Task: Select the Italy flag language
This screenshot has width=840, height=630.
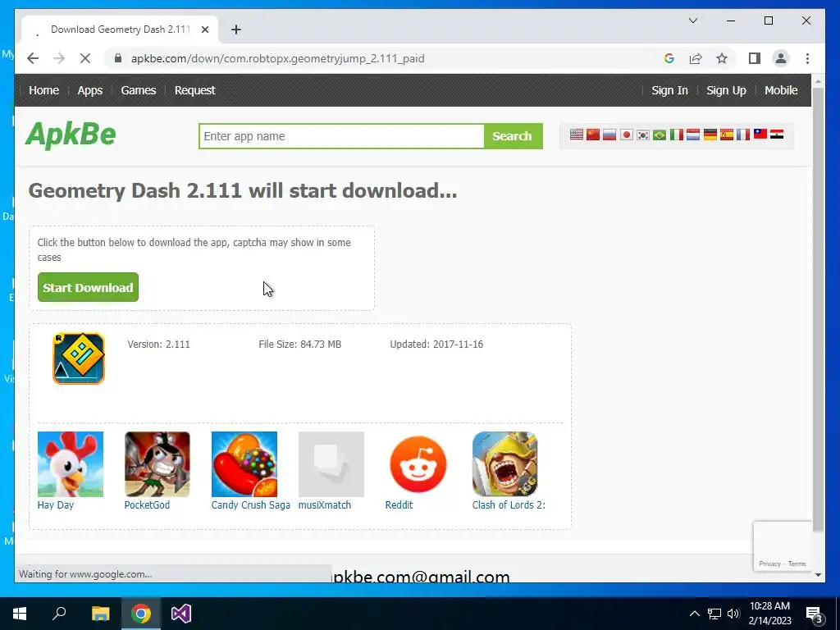Action: click(x=677, y=135)
